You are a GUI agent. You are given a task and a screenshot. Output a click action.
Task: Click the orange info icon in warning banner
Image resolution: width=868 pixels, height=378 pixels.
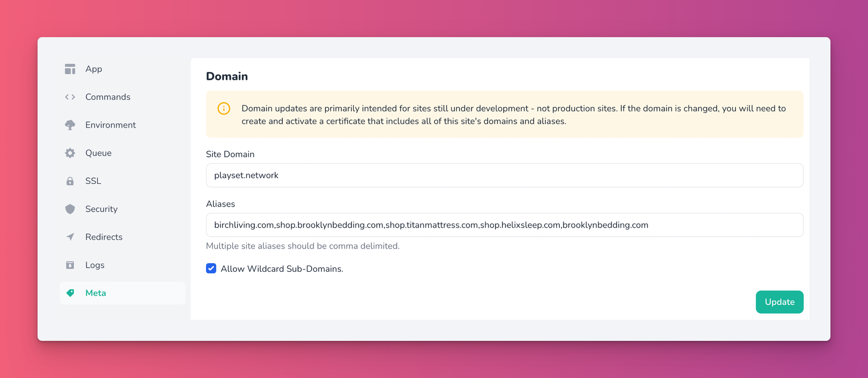click(x=224, y=108)
